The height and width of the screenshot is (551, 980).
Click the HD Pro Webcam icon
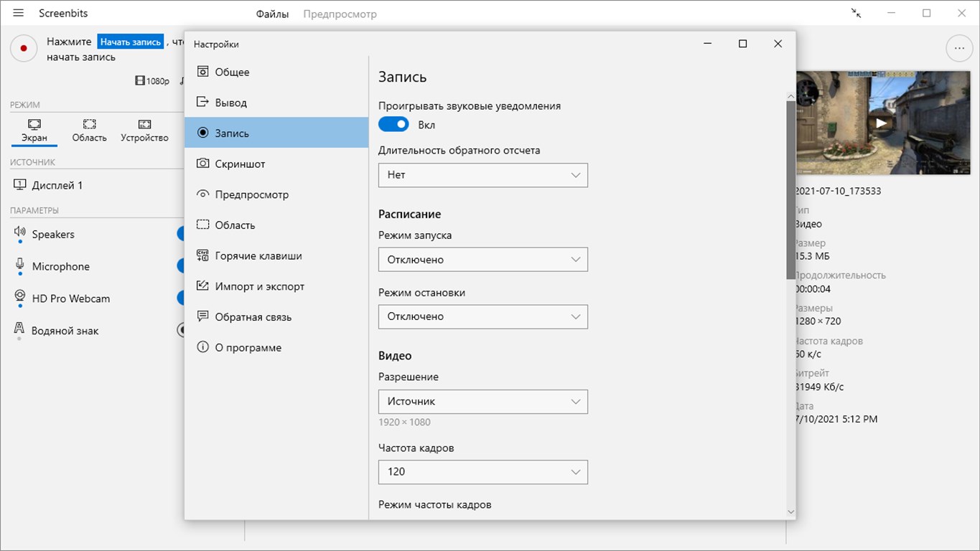pos(20,298)
